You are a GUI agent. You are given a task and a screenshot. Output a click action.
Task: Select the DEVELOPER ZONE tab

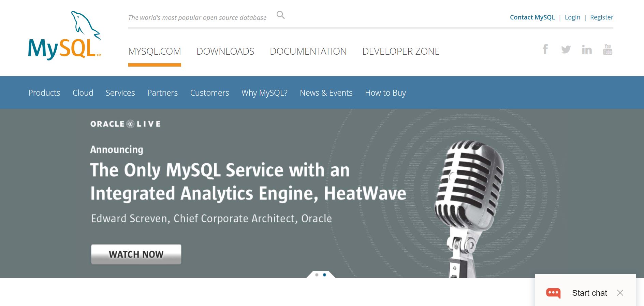click(x=401, y=52)
